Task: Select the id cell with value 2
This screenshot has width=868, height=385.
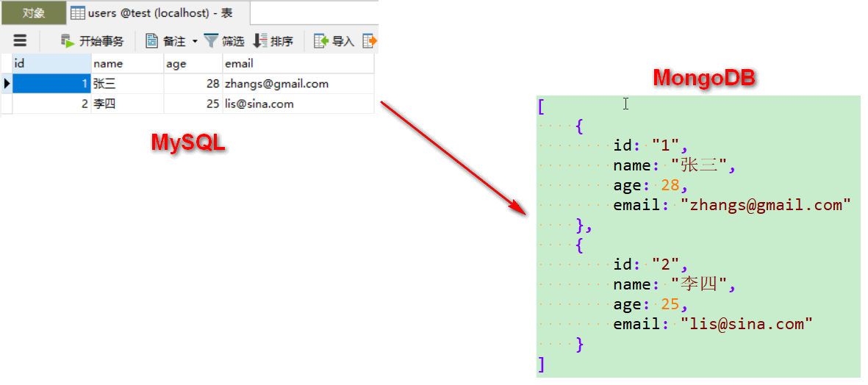Action: point(51,104)
